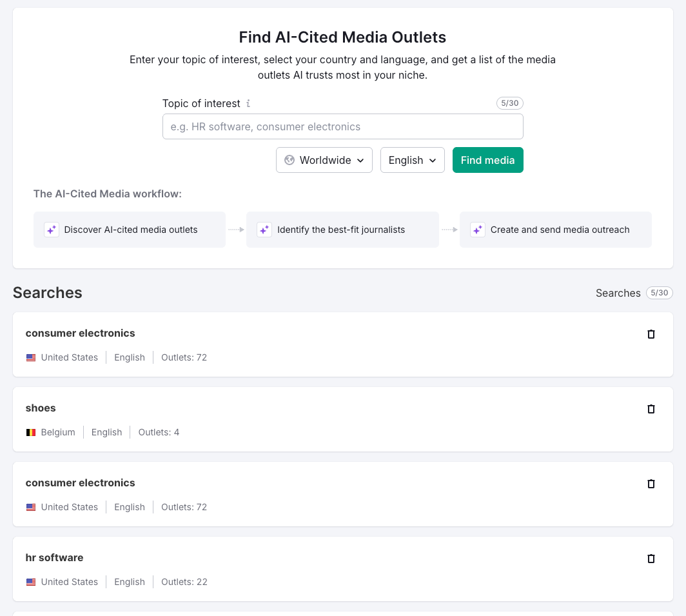686x616 pixels.
Task: Click sparkle icon on Identify best-fit journalists
Action: click(x=264, y=230)
